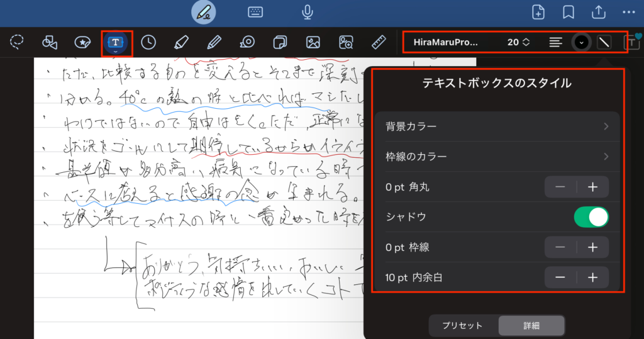This screenshot has width=644, height=339.
Task: Open the Image insert tool
Action: (x=313, y=42)
